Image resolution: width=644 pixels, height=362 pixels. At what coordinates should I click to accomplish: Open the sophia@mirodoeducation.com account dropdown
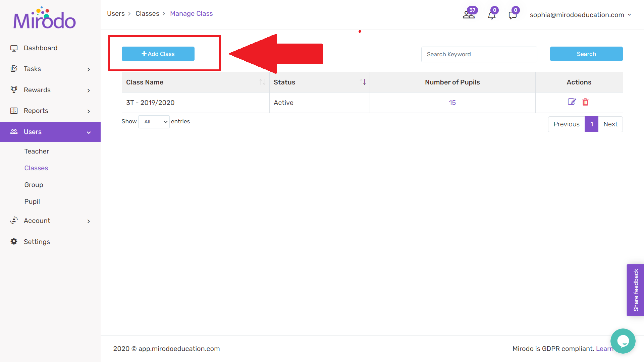[581, 15]
